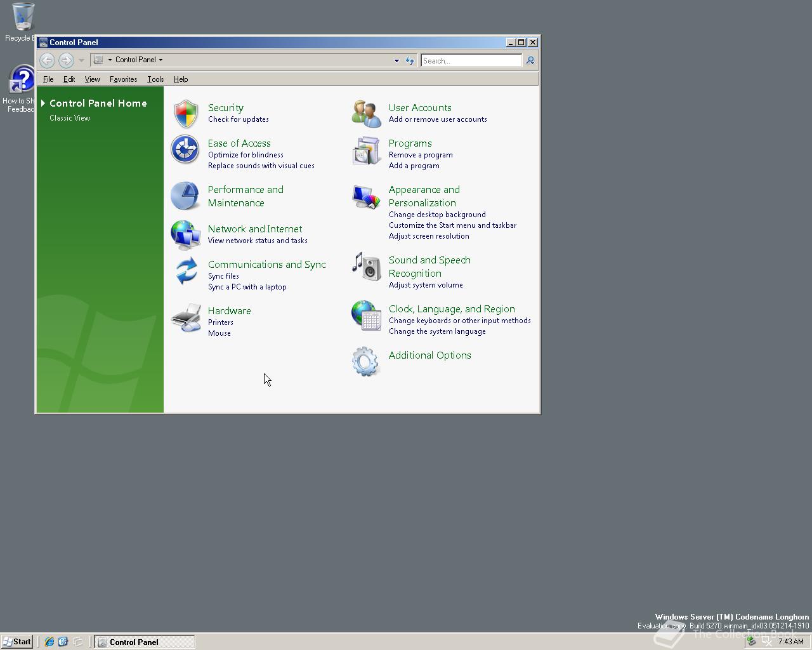Click the Network and Internet globe icon

click(185, 235)
